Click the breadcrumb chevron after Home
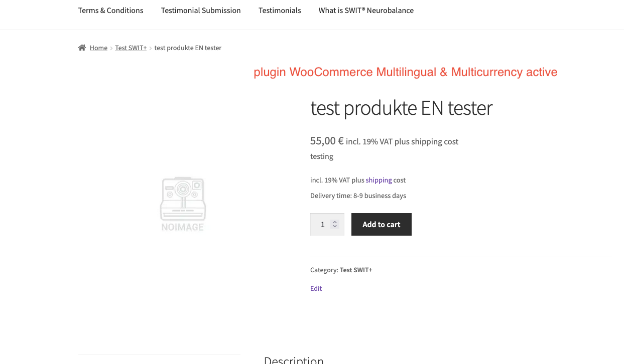 click(111, 48)
